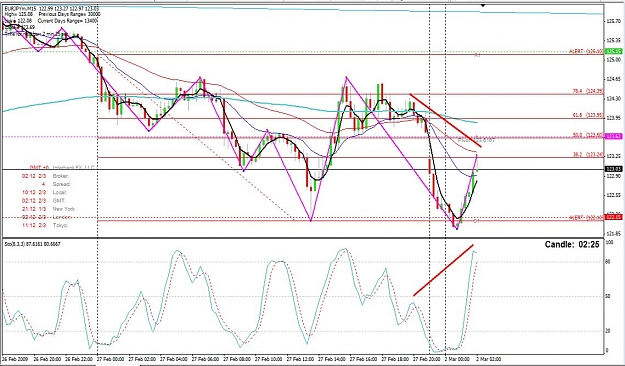This screenshot has width=625, height=366.
Task: Click the 'Tokyo:' time row
Action: 45,225
